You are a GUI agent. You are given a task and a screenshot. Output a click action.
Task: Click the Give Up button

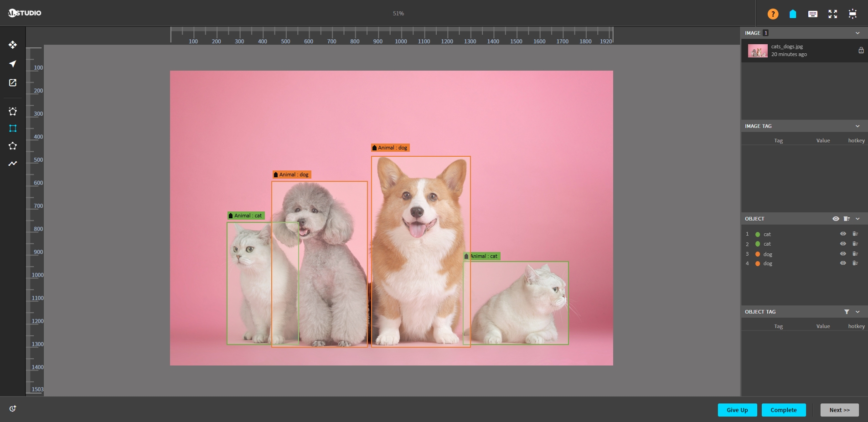tap(737, 410)
